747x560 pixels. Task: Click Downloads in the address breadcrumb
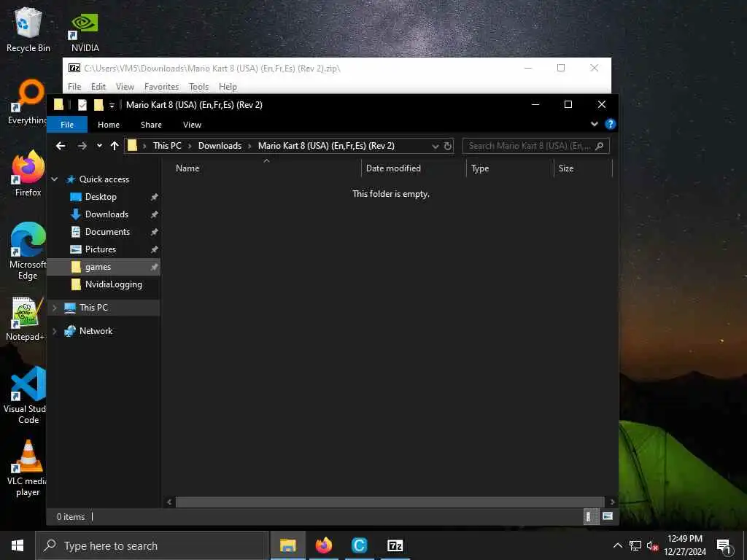click(x=220, y=146)
